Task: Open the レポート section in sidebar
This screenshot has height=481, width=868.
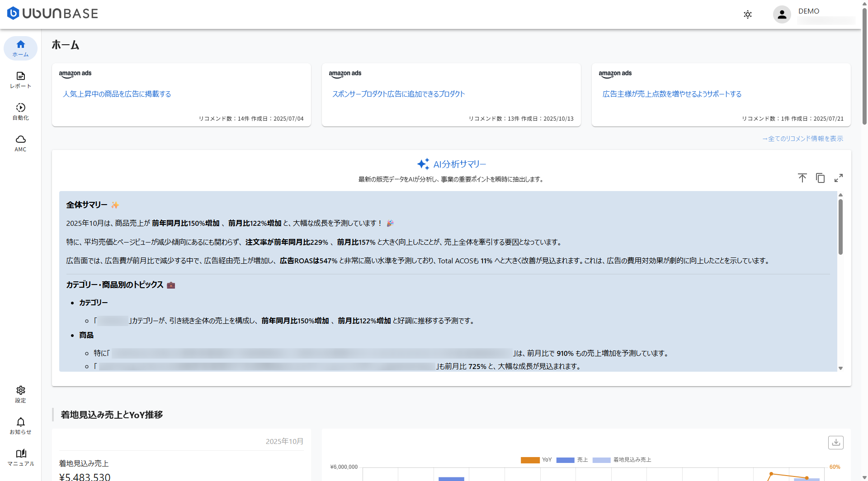Action: pos(20,80)
